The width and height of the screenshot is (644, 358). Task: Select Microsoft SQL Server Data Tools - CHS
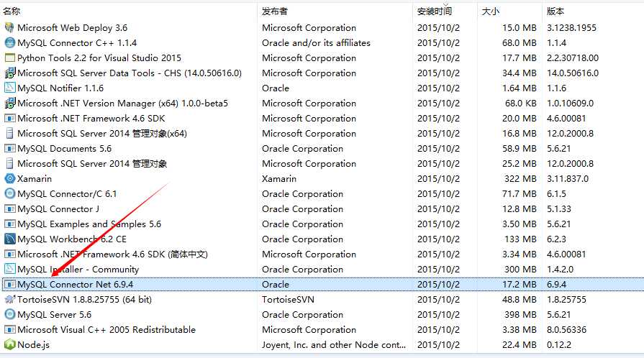click(x=130, y=73)
